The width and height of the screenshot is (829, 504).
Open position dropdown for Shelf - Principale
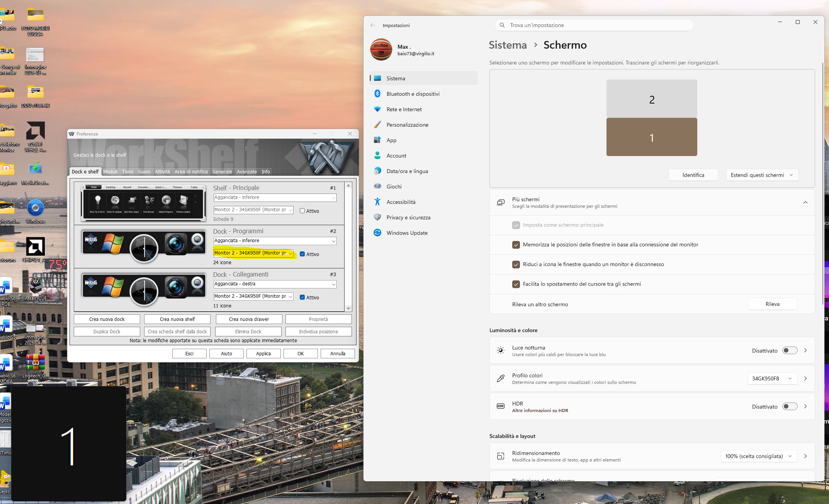[275, 197]
